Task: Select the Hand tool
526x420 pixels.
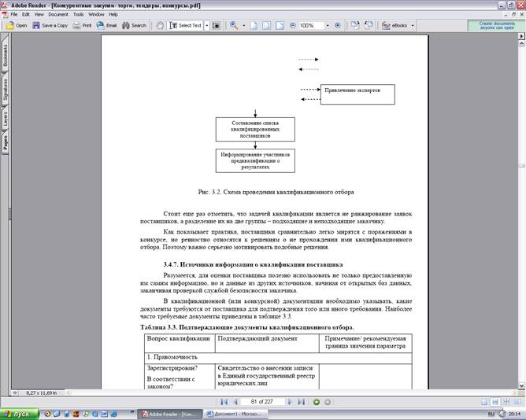Action: pos(160,25)
